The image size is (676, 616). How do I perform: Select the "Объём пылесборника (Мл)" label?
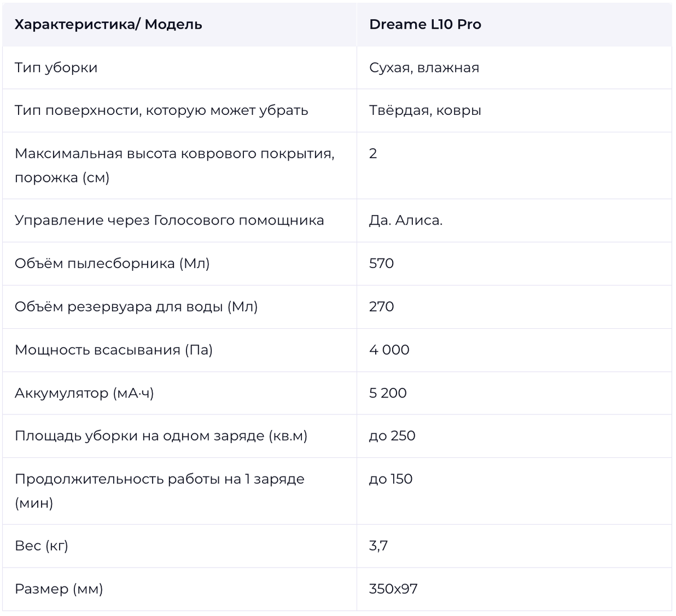(x=112, y=264)
